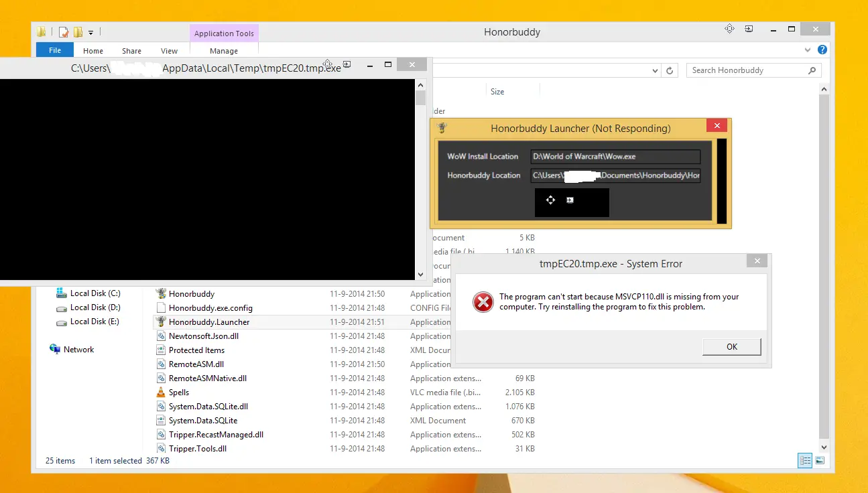Expand the Explorer ribbon chevron
The height and width of the screenshot is (493, 868).
click(x=808, y=50)
